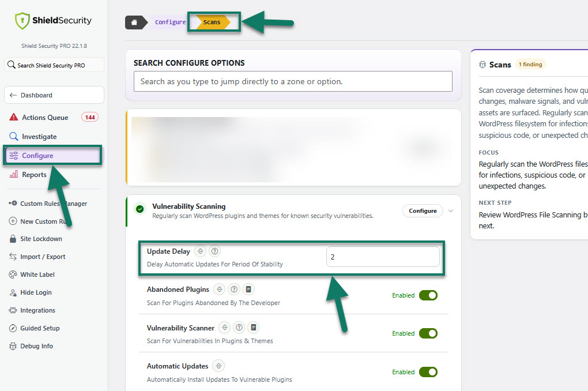The width and height of the screenshot is (588, 391).
Task: Click the Configure sliders icon in sidebar
Action: click(x=14, y=155)
